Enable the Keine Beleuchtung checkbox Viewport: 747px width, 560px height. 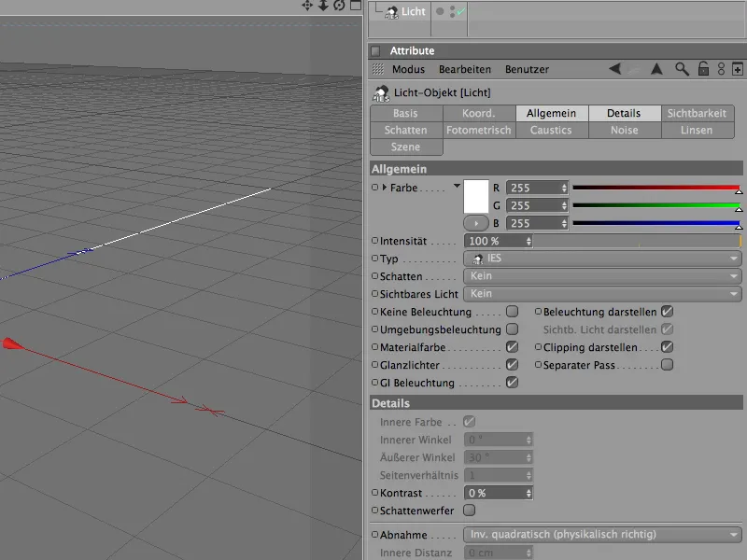[512, 312]
